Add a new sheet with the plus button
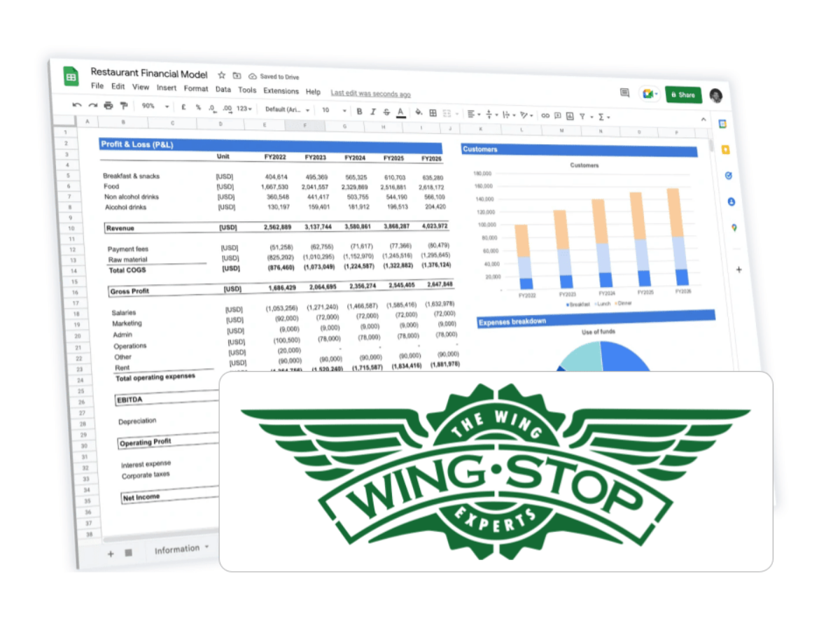This screenshot has width=840, height=630. (x=110, y=553)
